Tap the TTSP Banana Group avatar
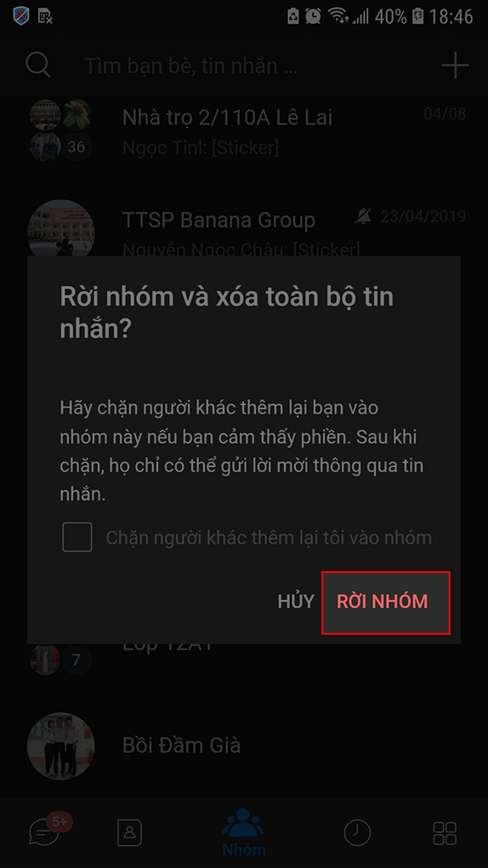Viewport: 488px width, 868px height. pyautogui.click(x=61, y=229)
